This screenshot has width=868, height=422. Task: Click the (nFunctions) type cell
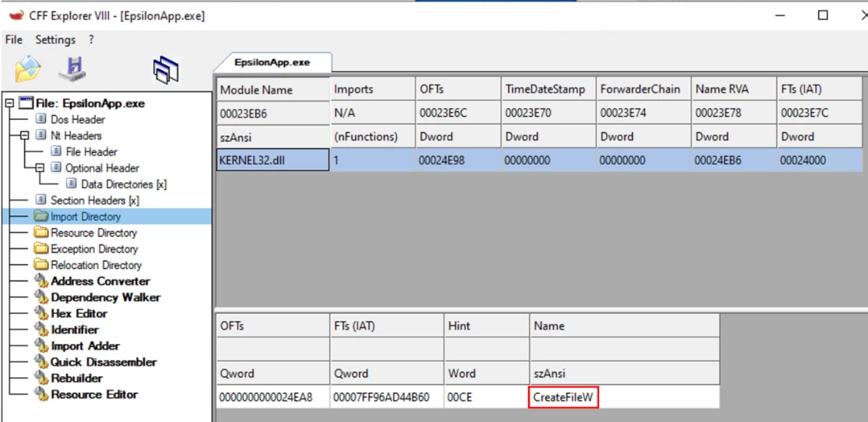click(372, 136)
